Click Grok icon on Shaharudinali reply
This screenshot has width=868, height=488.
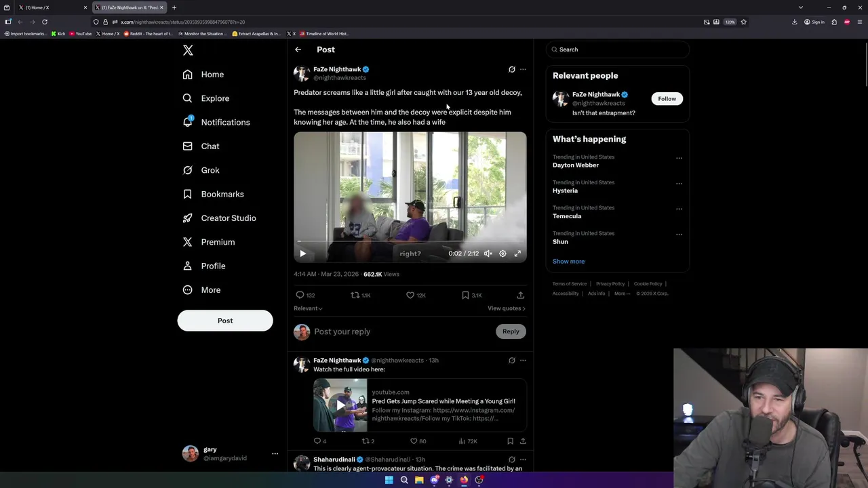512,460
